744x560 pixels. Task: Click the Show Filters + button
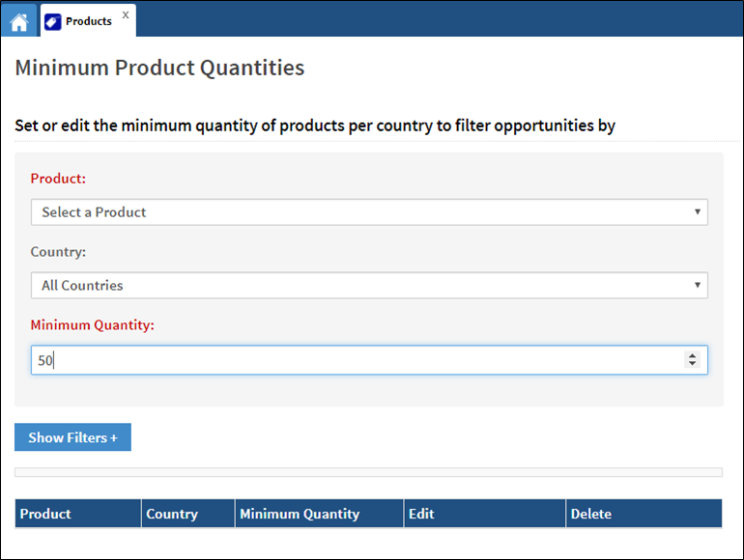[72, 437]
